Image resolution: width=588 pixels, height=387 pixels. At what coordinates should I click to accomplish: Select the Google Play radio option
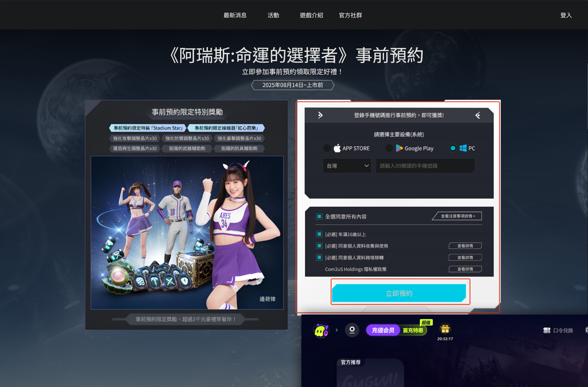point(389,148)
